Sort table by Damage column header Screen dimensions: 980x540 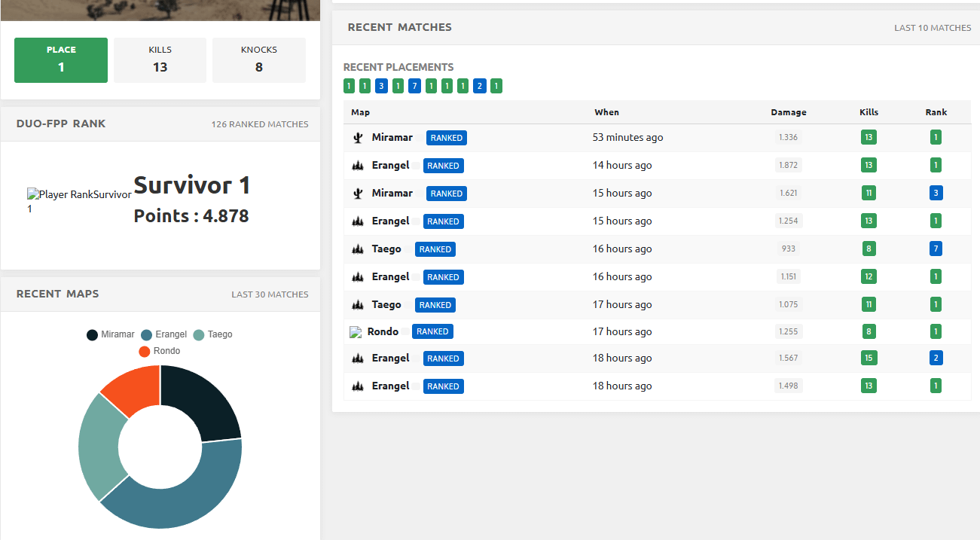[788, 112]
